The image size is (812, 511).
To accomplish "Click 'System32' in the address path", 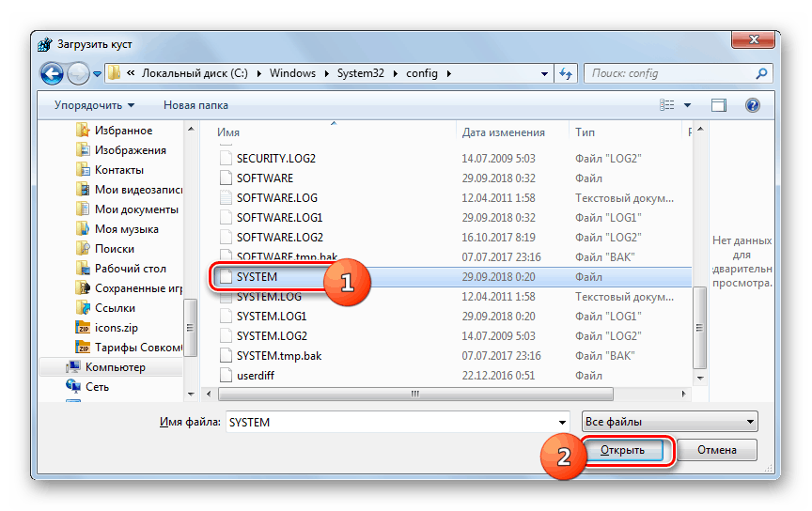I will [x=361, y=73].
